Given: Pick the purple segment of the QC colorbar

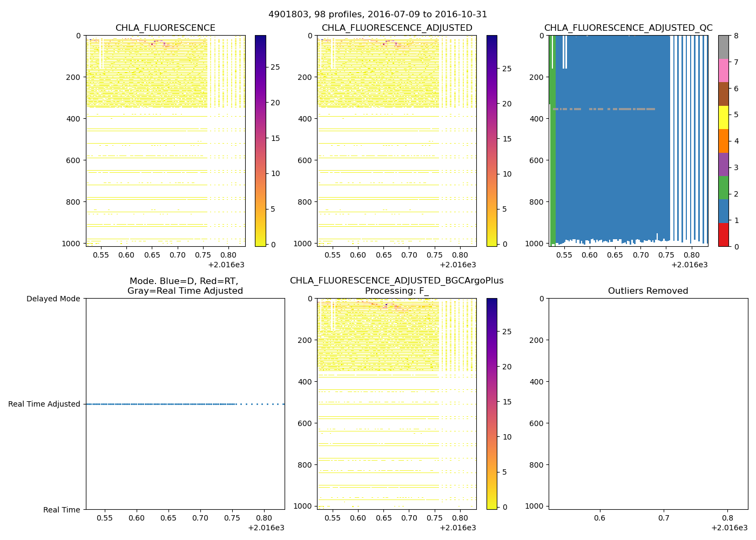Looking at the screenshot, I should [x=723, y=165].
